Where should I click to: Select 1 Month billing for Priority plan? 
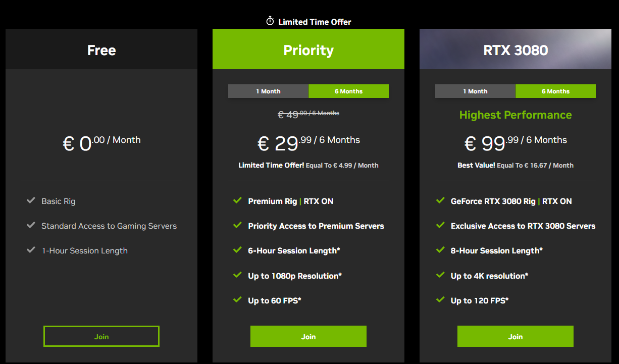(x=268, y=91)
